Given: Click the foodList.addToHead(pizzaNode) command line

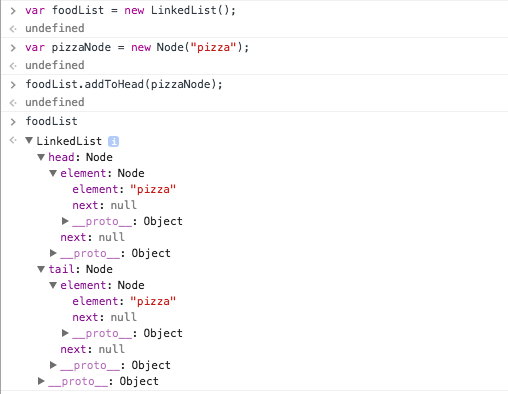Looking at the screenshot, I should (124, 84).
